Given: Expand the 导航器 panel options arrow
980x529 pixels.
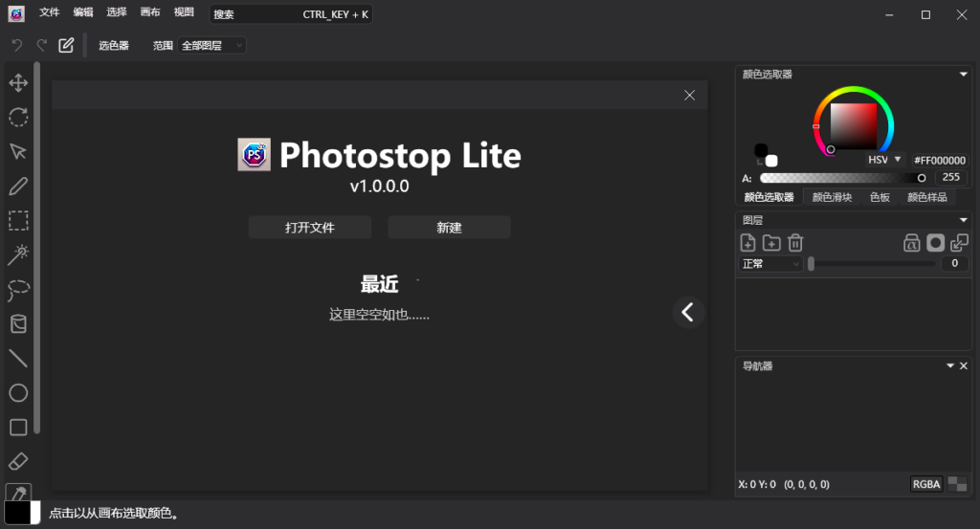Looking at the screenshot, I should pos(950,366).
